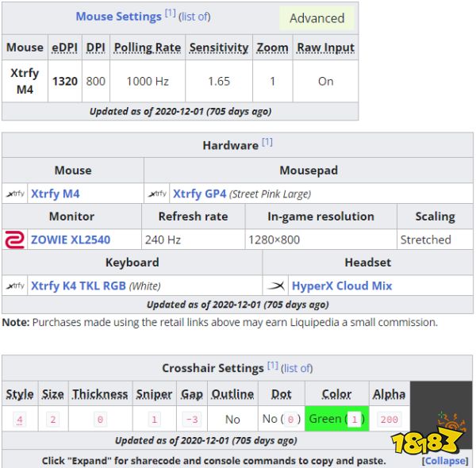Collapse the crosshair settings section
Viewport: 476px width, 468px height.
click(x=445, y=461)
